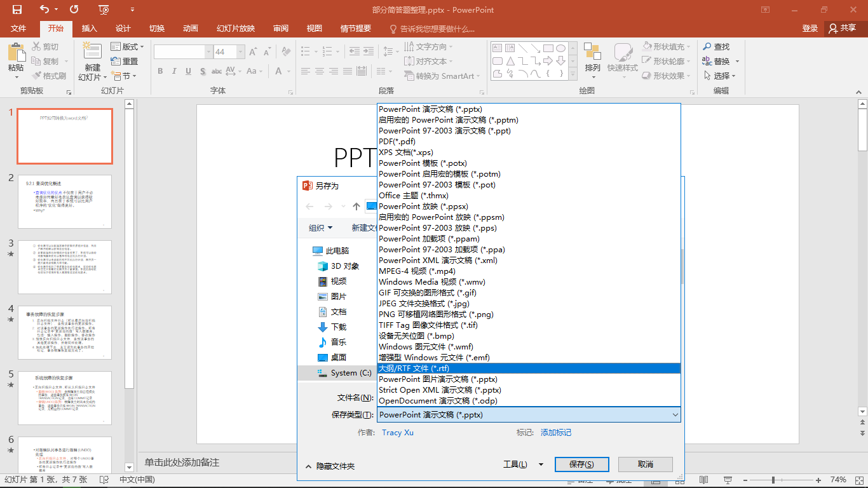Click the Cancel (取消) button in dialog
This screenshot has width=868, height=488.
point(646,464)
